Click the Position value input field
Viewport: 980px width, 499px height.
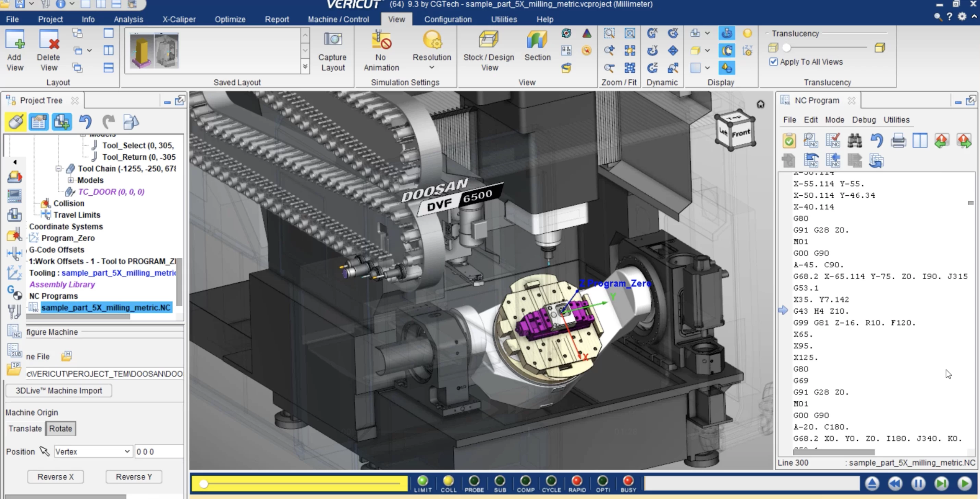pyautogui.click(x=159, y=451)
